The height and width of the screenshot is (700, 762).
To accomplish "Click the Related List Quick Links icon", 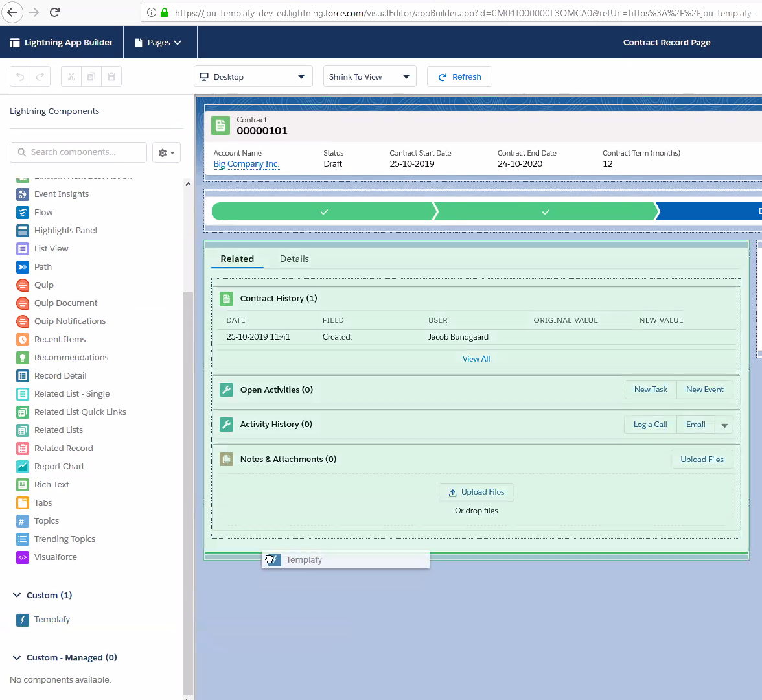I will pyautogui.click(x=22, y=412).
